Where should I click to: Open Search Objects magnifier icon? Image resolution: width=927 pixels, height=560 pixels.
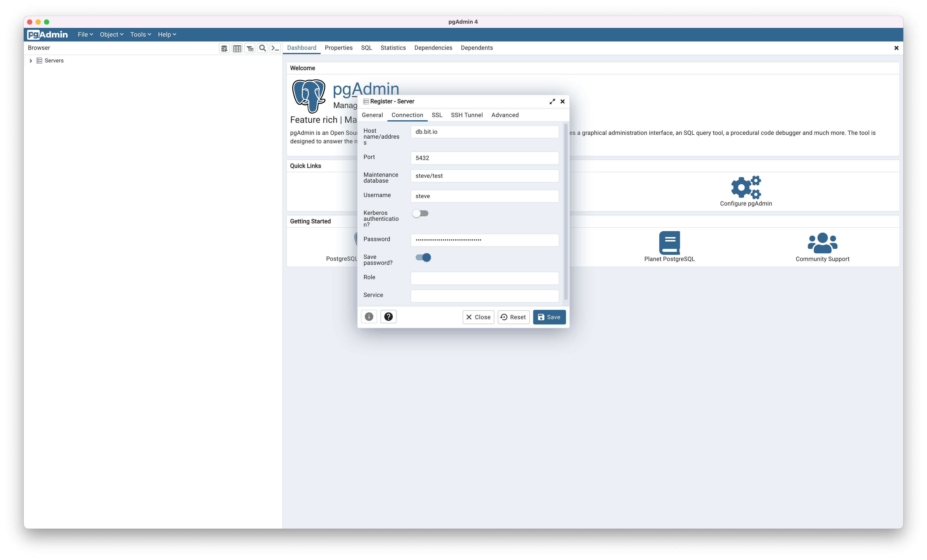coord(263,48)
